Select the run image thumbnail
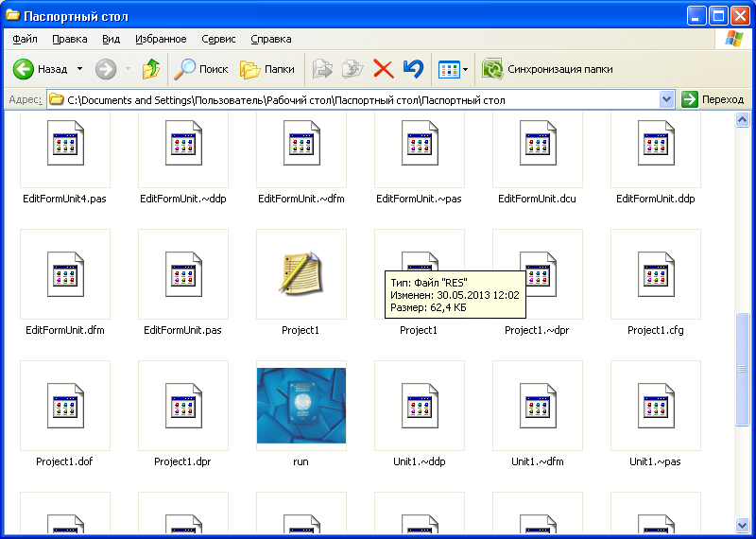The width and height of the screenshot is (756, 539). coord(301,406)
